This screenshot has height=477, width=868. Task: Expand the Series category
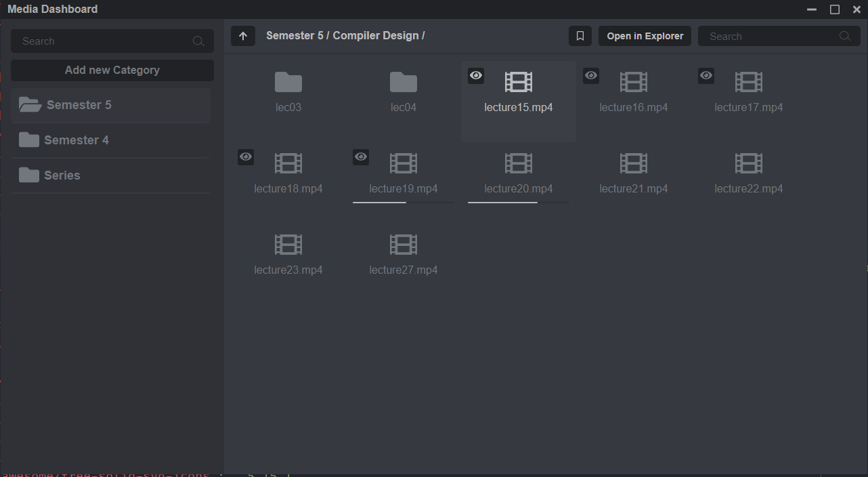click(62, 175)
